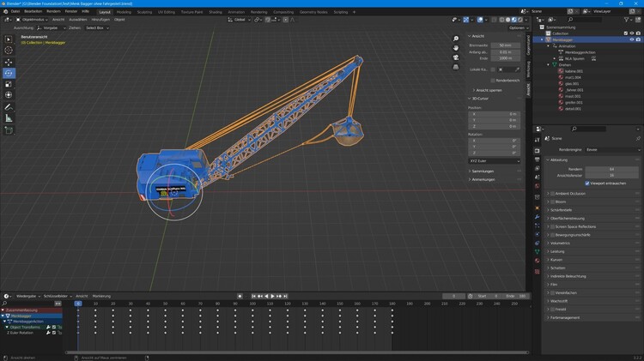The width and height of the screenshot is (644, 361).
Task: Open the Bearbeiten menu
Action: tap(33, 11)
